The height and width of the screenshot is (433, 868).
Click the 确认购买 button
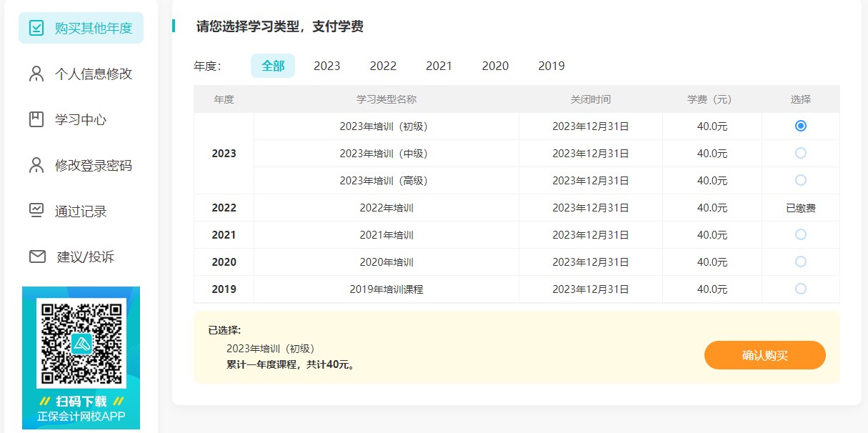765,355
